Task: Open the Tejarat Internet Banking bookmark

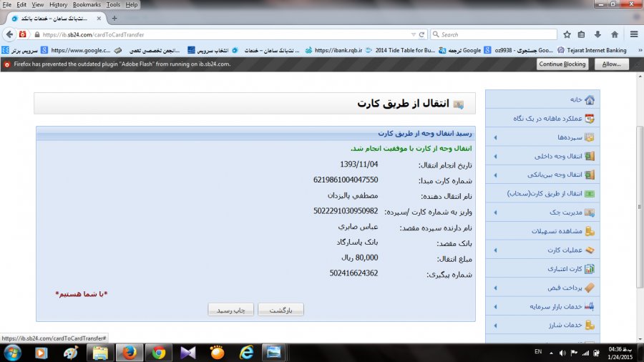Action: (592, 50)
